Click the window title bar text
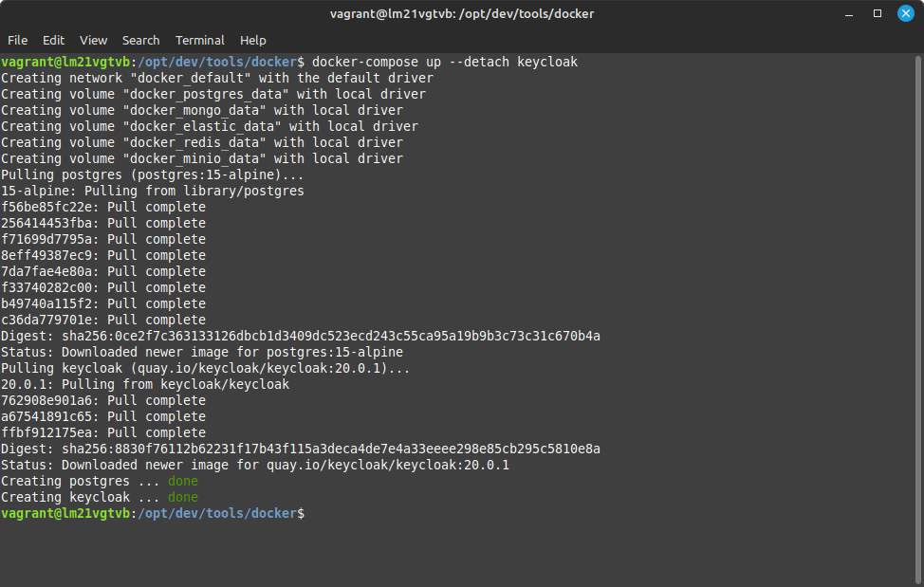924x587 pixels. click(462, 13)
